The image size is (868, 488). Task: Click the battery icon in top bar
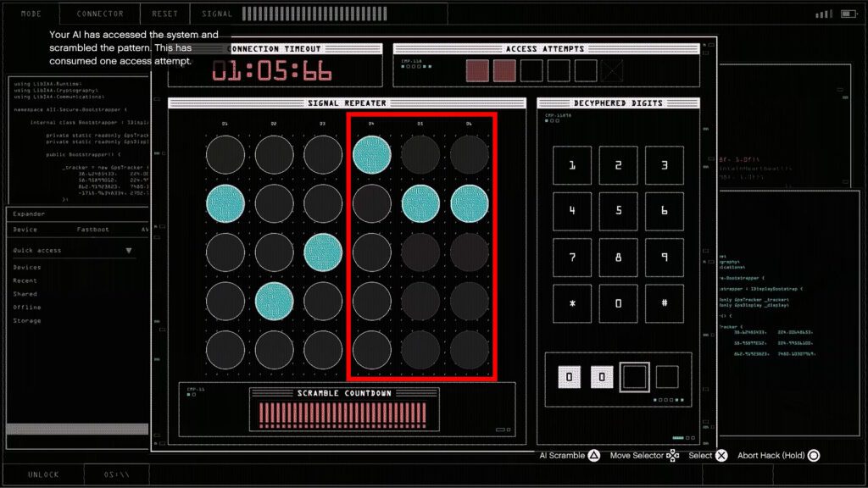(849, 14)
